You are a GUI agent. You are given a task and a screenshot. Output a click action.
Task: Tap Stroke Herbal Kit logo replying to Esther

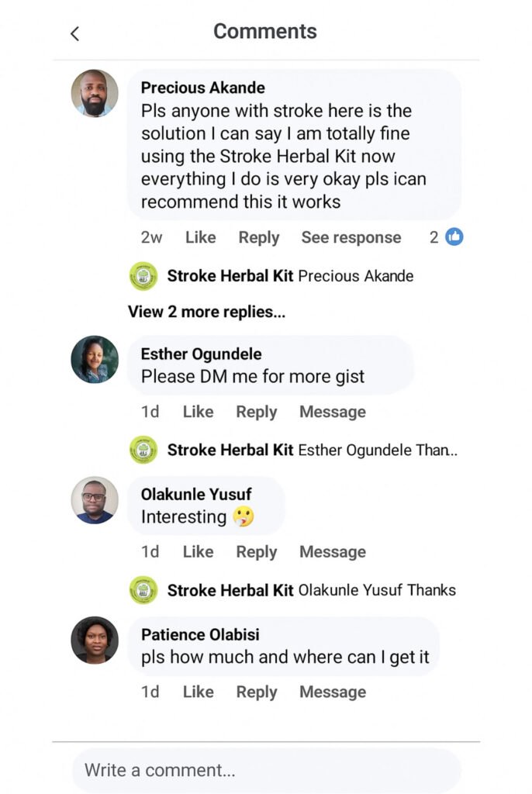point(143,450)
